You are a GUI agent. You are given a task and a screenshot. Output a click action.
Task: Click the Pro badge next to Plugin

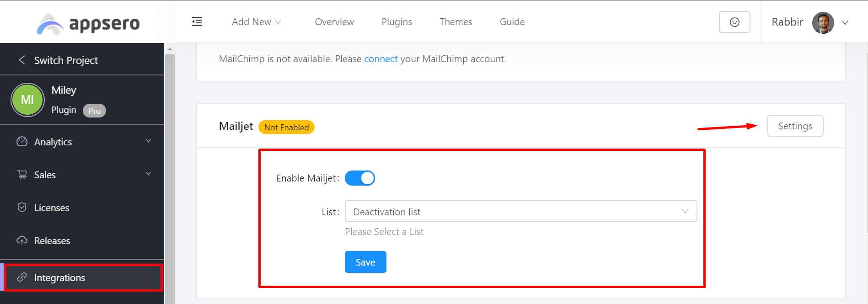click(94, 110)
